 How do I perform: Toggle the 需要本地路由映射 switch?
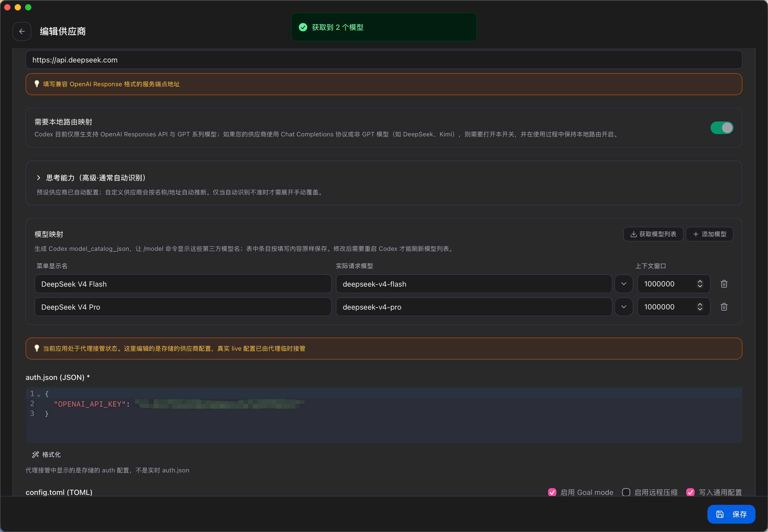[722, 128]
